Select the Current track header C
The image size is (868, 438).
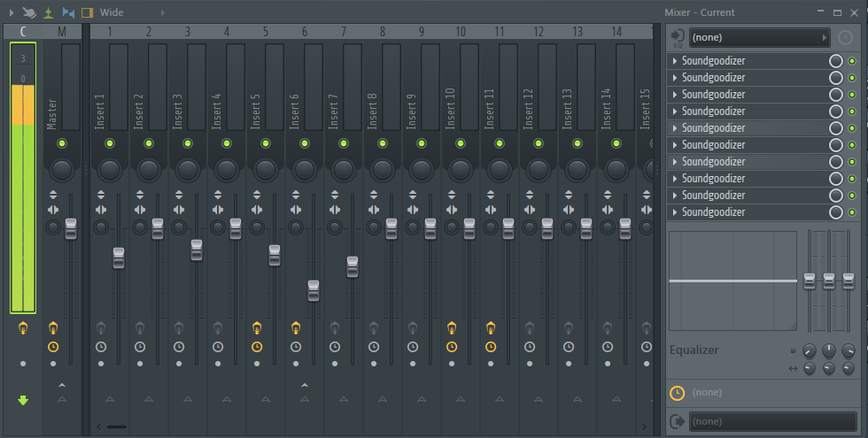[x=23, y=32]
